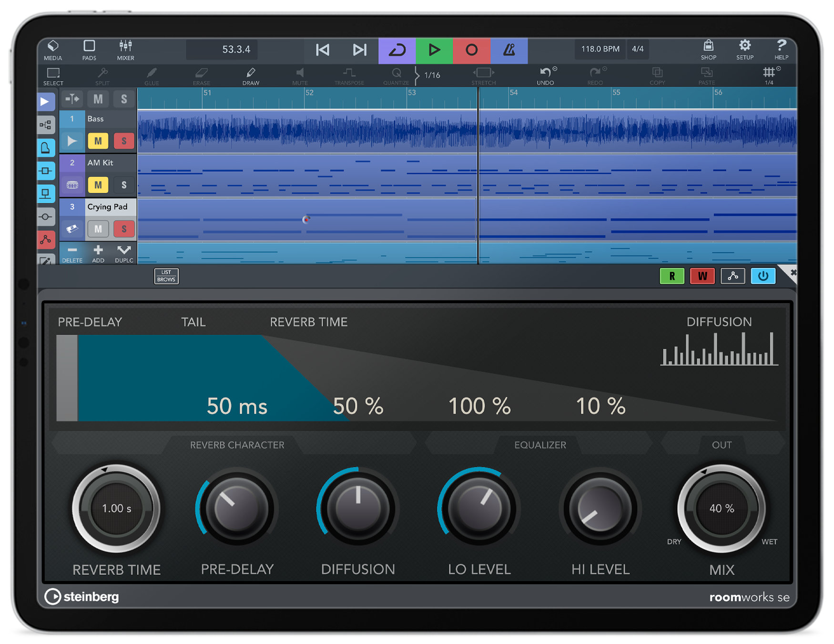Open the MIXER panel

[x=125, y=50]
